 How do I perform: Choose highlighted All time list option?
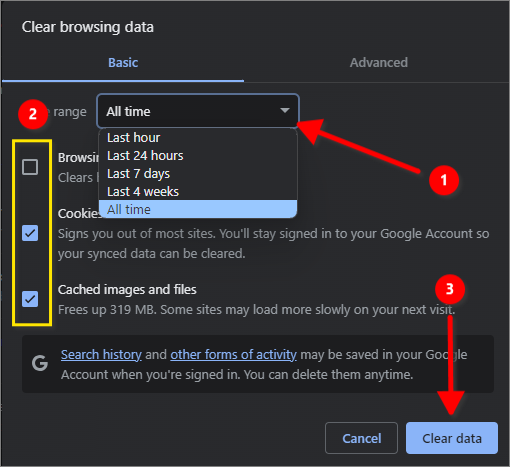click(198, 209)
